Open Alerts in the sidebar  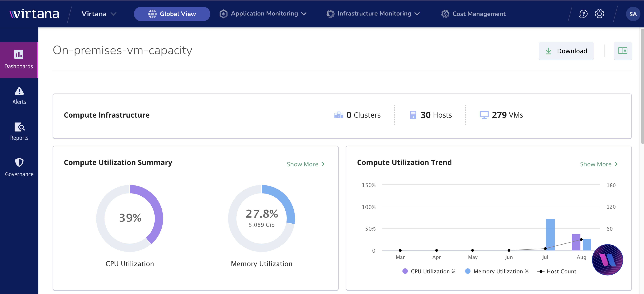coord(19,96)
